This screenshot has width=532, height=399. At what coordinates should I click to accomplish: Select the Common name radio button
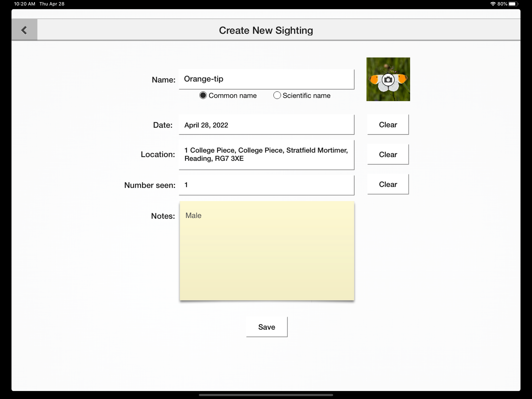click(203, 95)
